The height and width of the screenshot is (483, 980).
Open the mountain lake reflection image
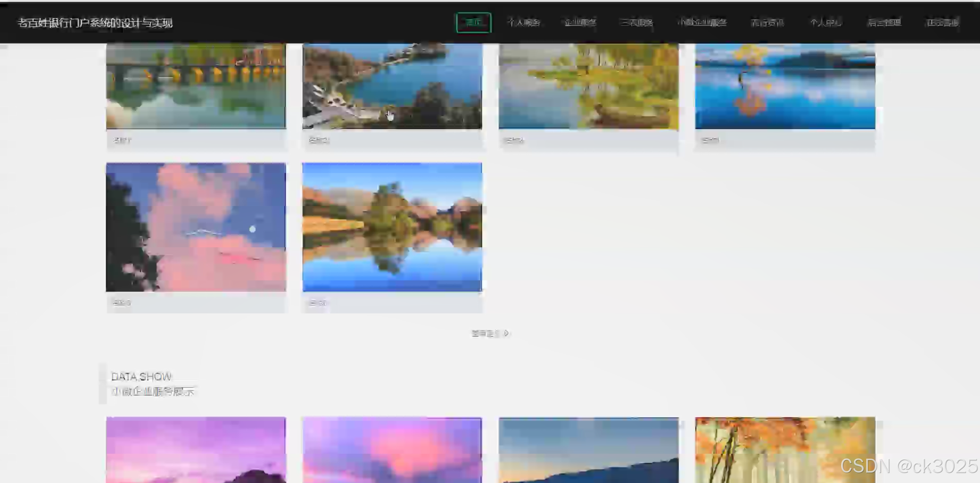coord(392,227)
